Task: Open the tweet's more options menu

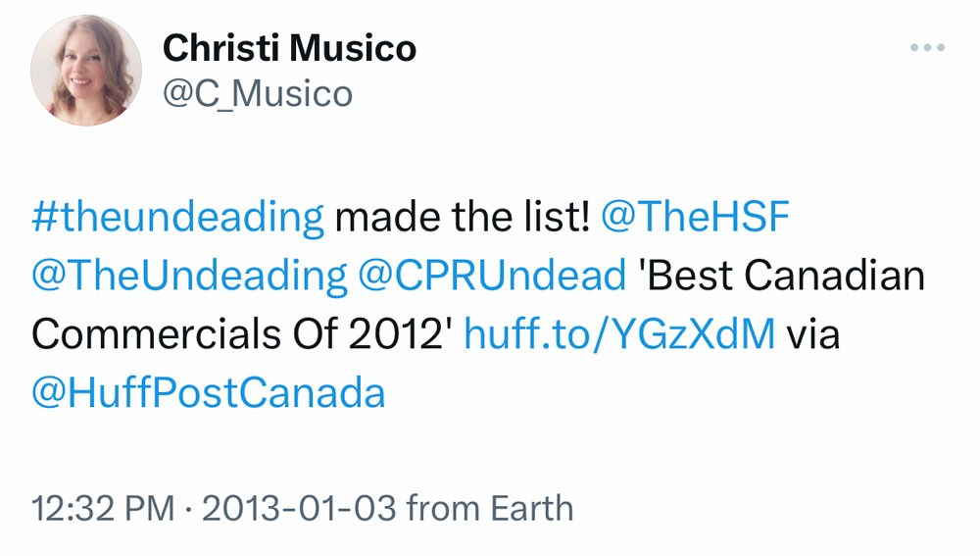Action: (x=926, y=47)
